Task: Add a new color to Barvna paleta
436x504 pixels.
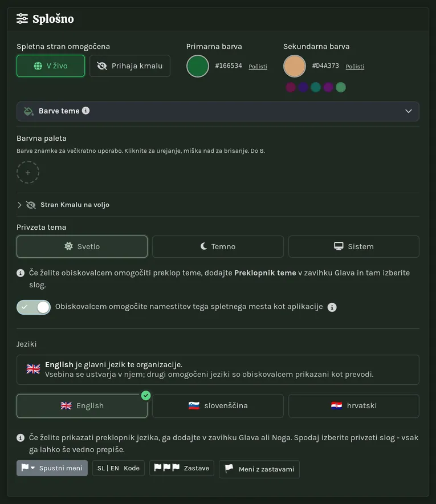Action: pyautogui.click(x=28, y=172)
